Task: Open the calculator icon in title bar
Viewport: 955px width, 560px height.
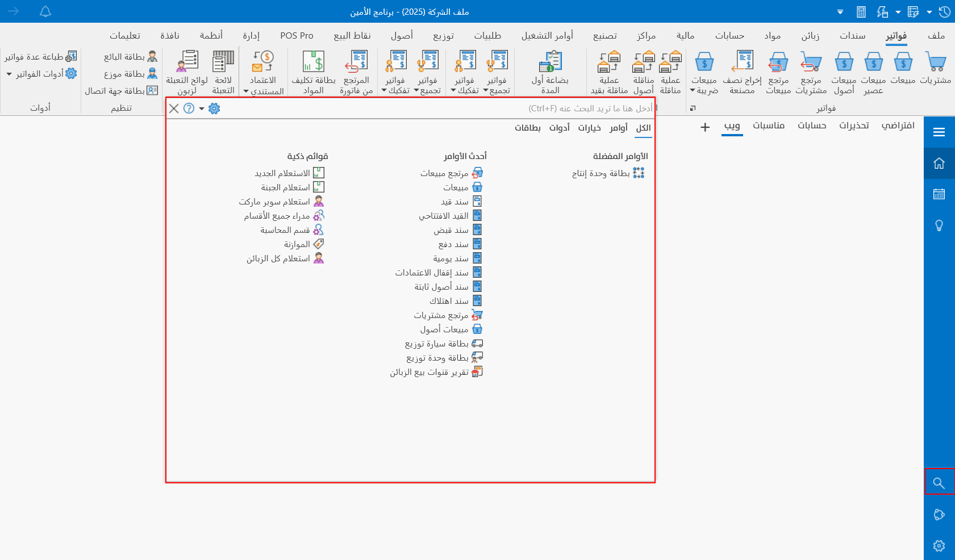Action: coord(861,11)
